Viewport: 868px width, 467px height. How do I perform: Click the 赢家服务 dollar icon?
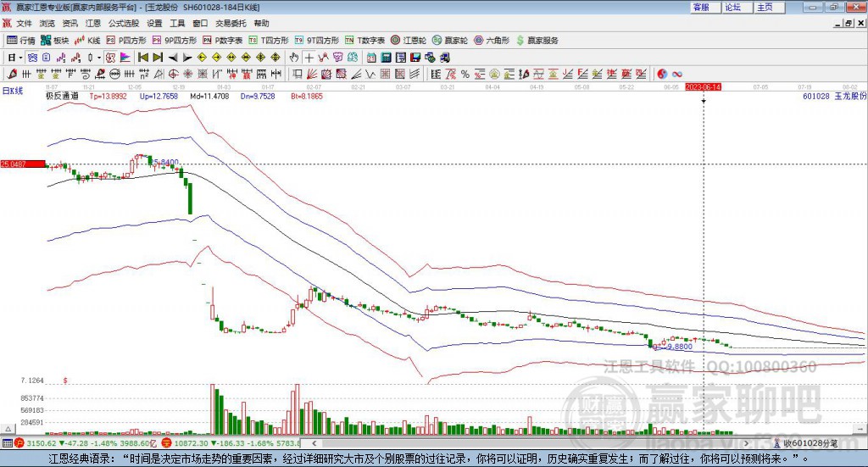coord(520,41)
